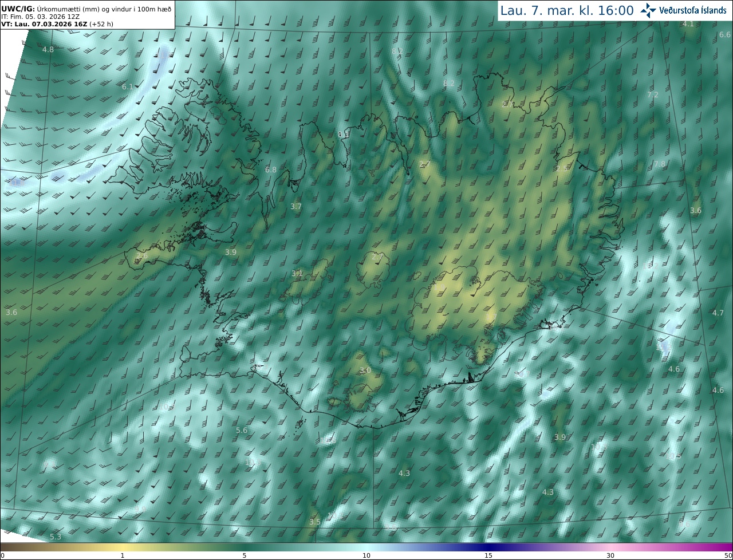Click the 3.1 value on the map
733x560 pixels.
tap(297, 274)
